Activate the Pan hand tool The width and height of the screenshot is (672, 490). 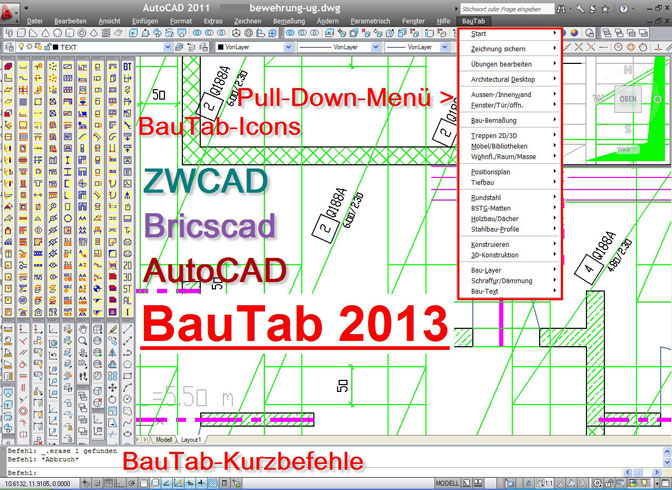tap(83, 329)
